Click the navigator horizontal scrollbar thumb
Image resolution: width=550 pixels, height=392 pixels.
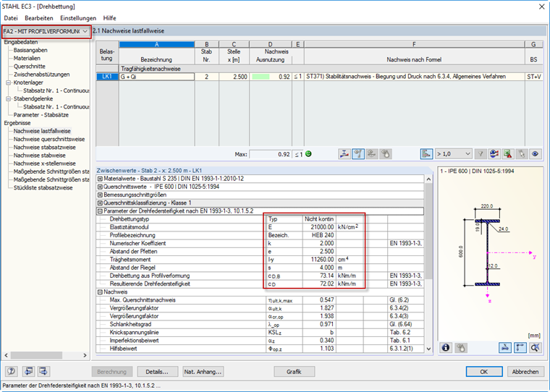tap(36, 355)
